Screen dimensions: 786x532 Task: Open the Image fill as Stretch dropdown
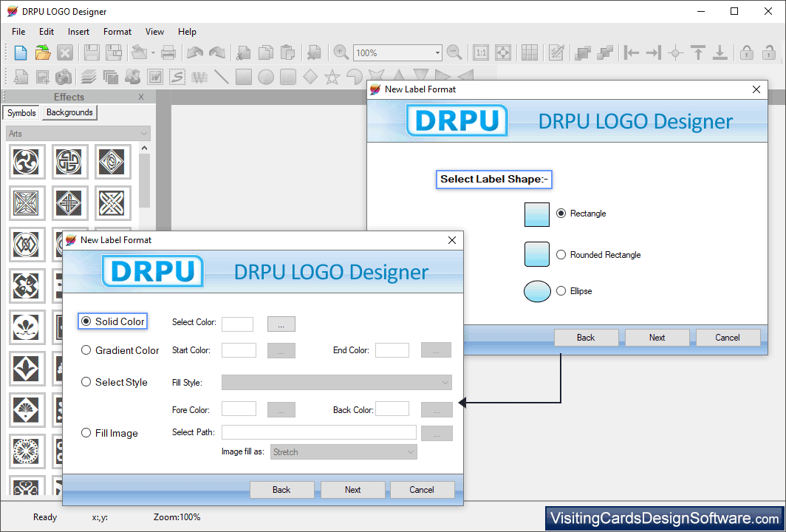pyautogui.click(x=344, y=451)
